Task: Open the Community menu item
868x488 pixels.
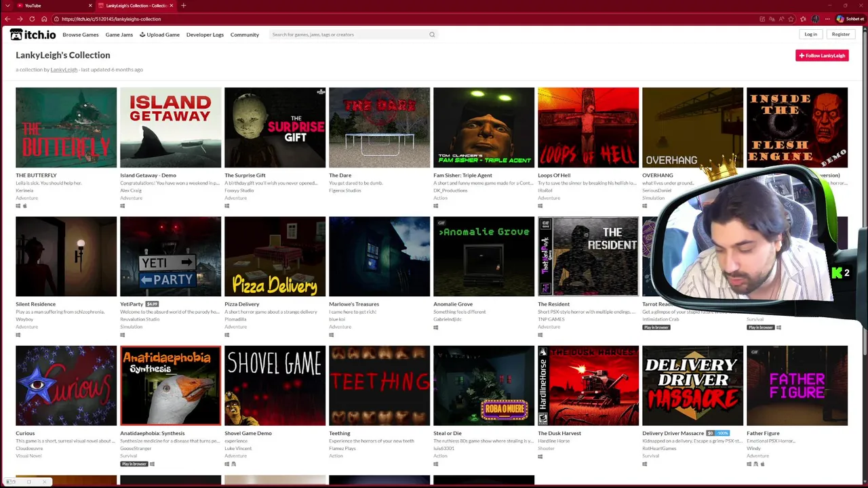Action: coord(245,35)
